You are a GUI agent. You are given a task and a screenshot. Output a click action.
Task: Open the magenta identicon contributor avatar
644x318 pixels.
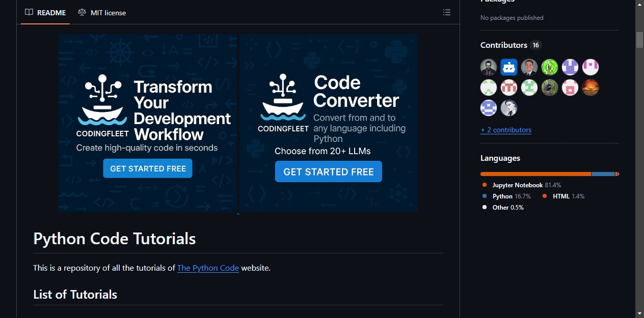click(x=591, y=67)
